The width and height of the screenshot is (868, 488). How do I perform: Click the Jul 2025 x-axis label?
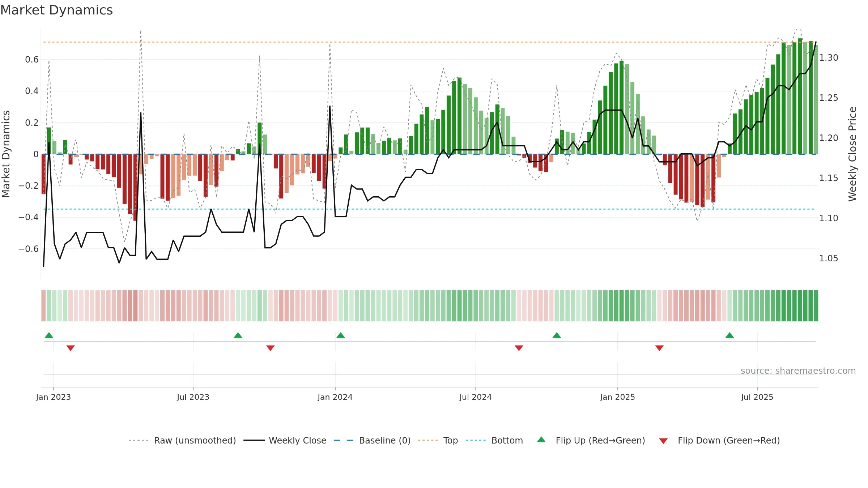(757, 397)
